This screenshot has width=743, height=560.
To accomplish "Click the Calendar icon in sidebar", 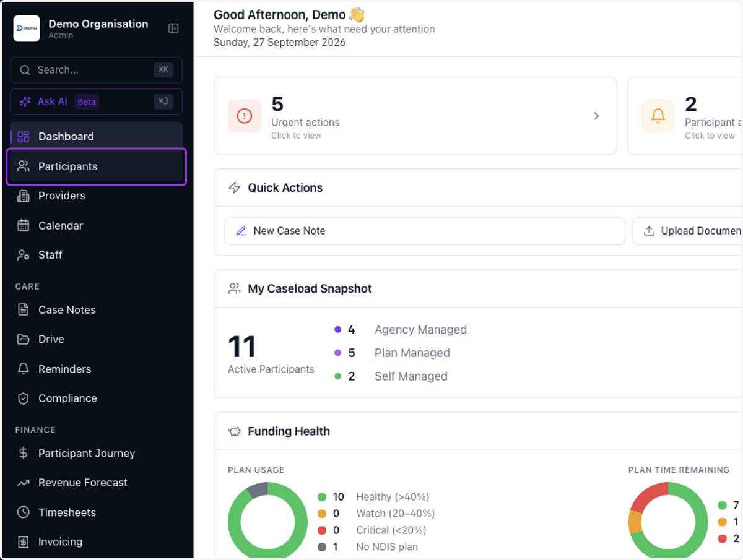I will pos(24,225).
